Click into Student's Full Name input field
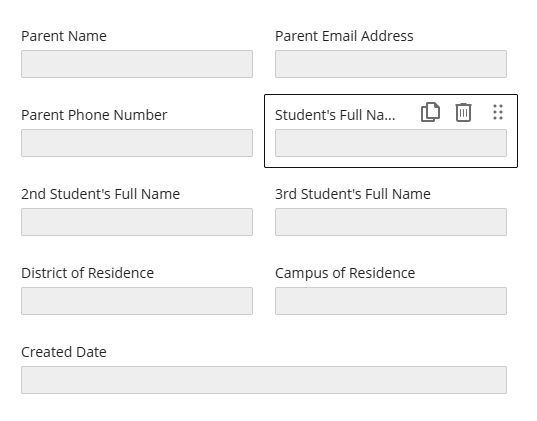Image resolution: width=537 pixels, height=421 pixels. 391,143
